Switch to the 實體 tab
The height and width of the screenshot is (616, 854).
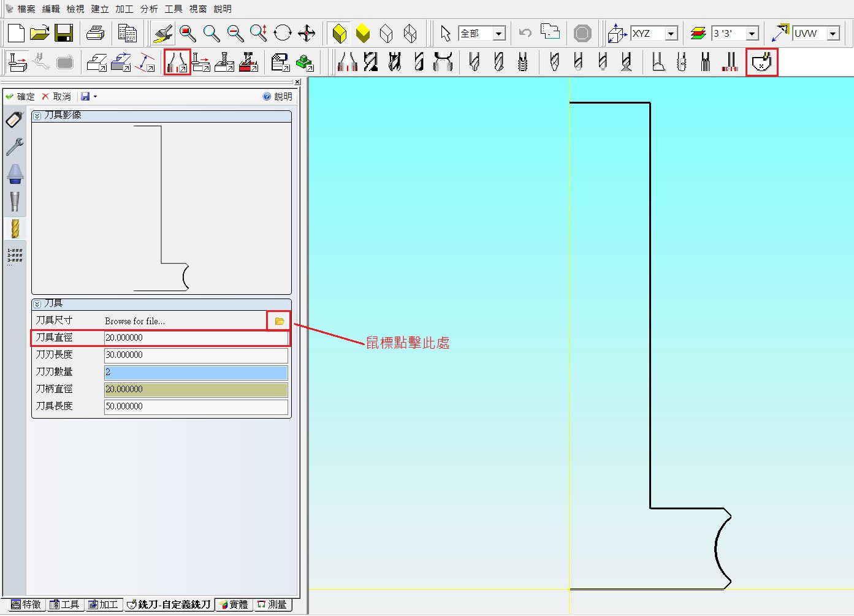click(x=234, y=605)
